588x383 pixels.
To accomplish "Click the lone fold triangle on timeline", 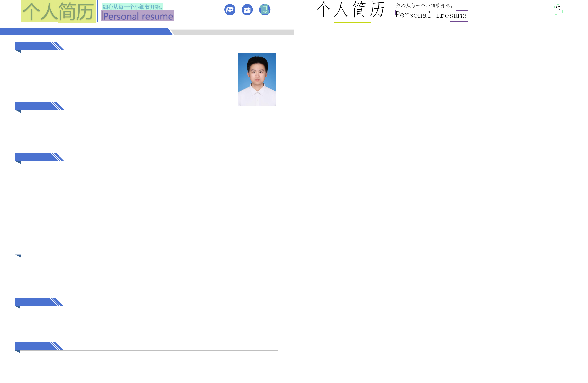I will (19, 256).
